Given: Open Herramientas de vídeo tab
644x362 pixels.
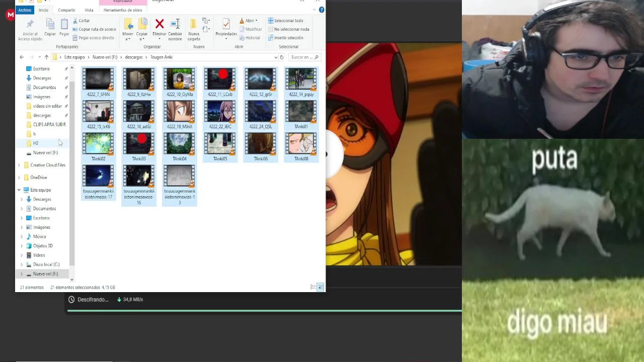Looking at the screenshot, I should [x=123, y=10].
